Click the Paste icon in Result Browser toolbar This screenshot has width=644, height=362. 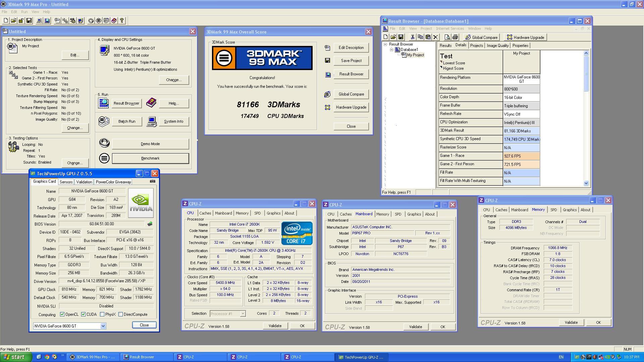pyautogui.click(x=428, y=37)
